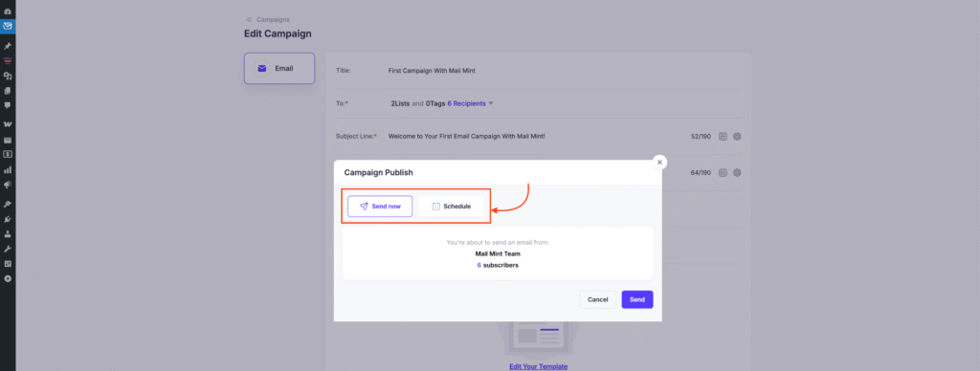
Task: Open Analytics bar chart icon in sidebar
Action: [8, 169]
